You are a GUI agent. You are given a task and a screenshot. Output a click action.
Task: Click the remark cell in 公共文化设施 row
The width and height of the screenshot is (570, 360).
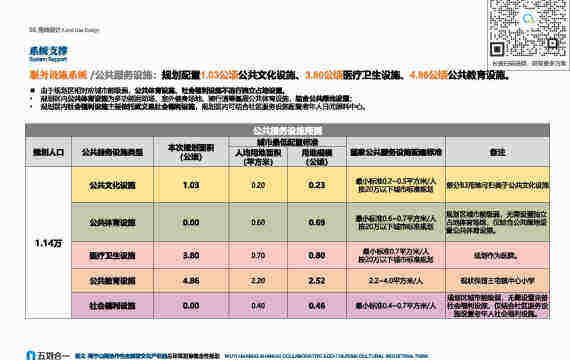point(497,185)
